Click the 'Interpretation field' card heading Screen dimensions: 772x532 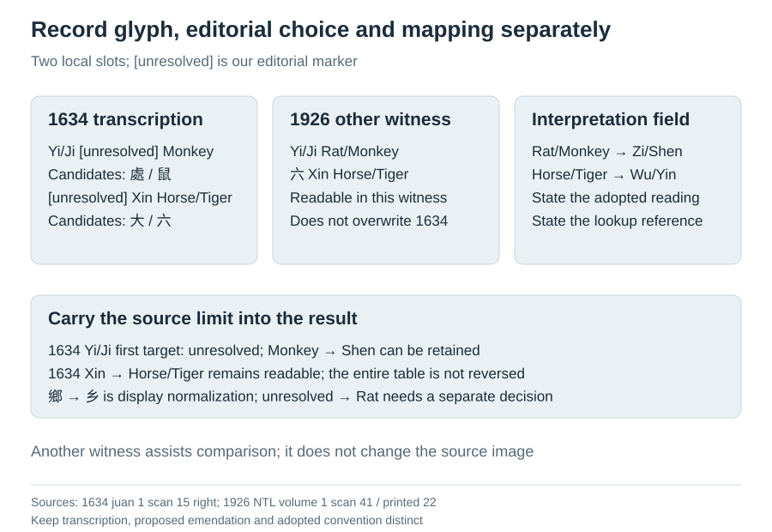(611, 120)
